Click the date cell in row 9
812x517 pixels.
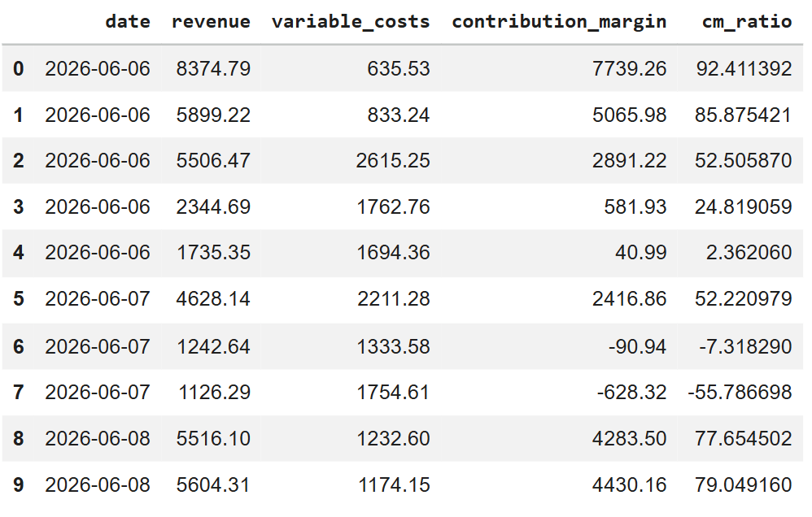pos(98,485)
